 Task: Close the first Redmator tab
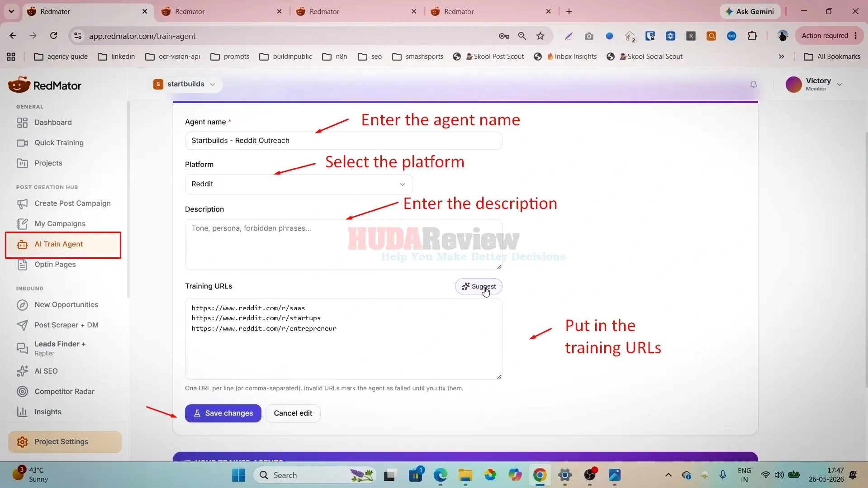(x=145, y=11)
